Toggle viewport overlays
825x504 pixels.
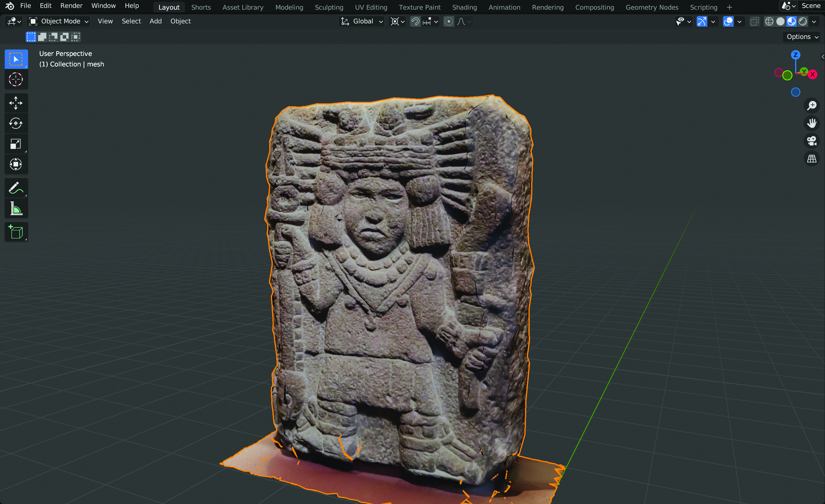pyautogui.click(x=728, y=21)
